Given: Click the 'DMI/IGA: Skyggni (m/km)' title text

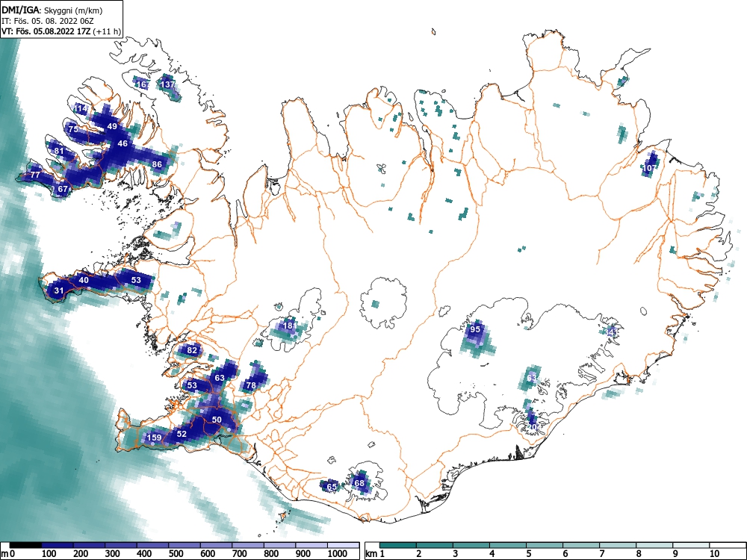Looking at the screenshot, I should pyautogui.click(x=52, y=10).
